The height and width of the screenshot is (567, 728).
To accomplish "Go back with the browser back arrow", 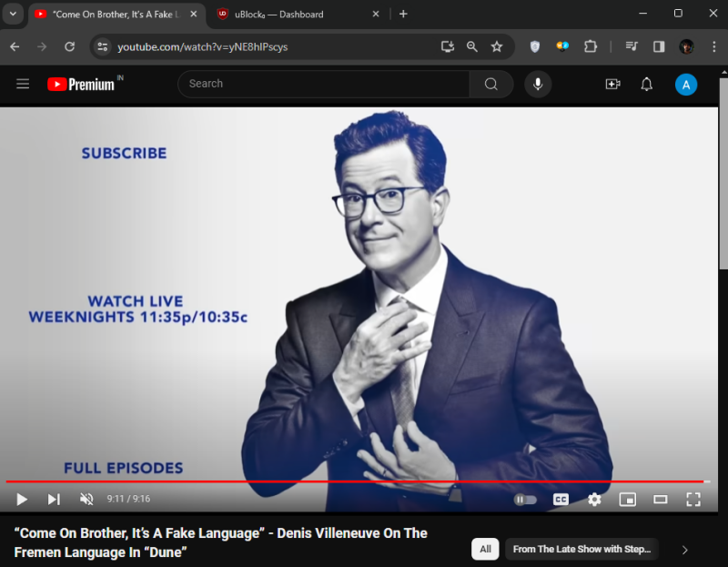I will (15, 46).
